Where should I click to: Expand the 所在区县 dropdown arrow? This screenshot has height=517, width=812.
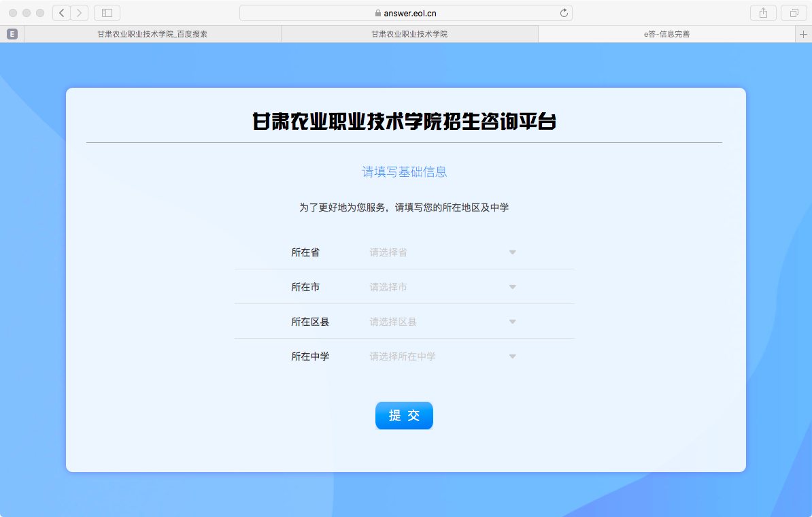[513, 322]
